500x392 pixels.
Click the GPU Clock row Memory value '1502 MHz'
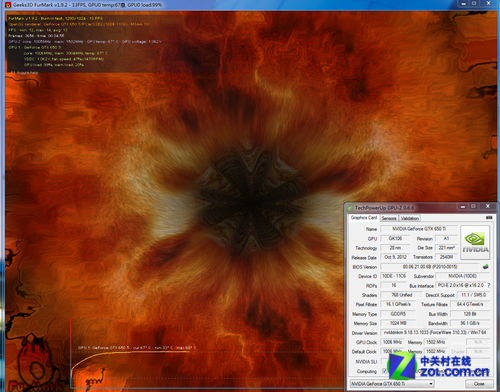[x=436, y=342]
